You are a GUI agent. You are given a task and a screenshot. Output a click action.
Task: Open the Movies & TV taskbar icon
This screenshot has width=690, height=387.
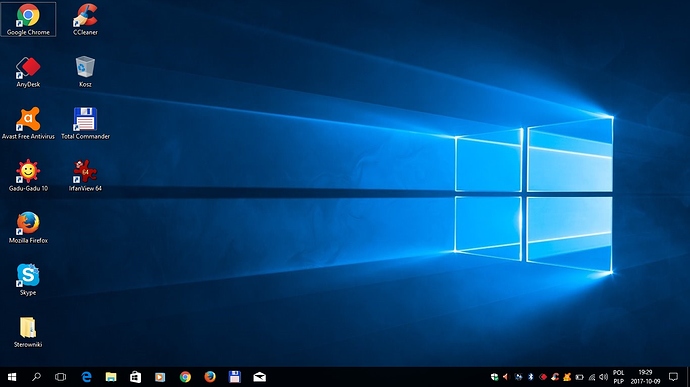pos(160,377)
